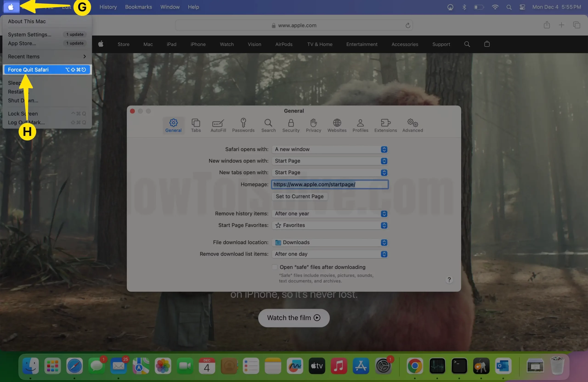Viewport: 588px width, 382px height.
Task: Expand 'Safari opens with' dropdown
Action: (x=330, y=149)
